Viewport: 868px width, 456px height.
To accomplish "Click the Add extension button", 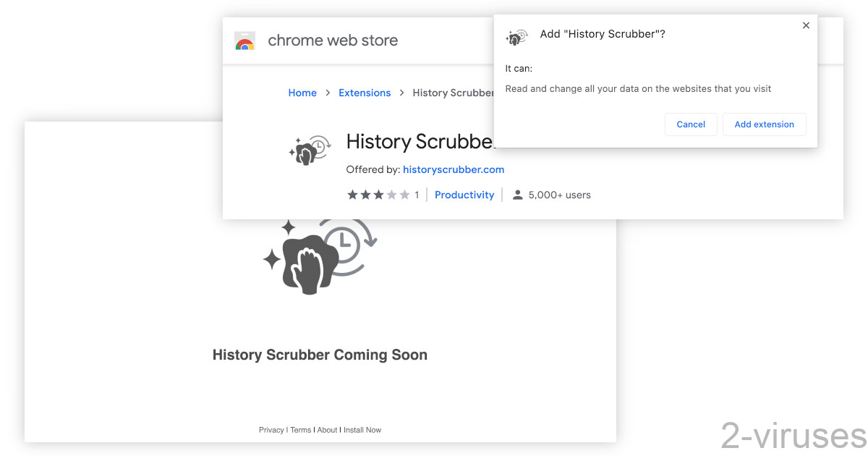I will point(764,124).
